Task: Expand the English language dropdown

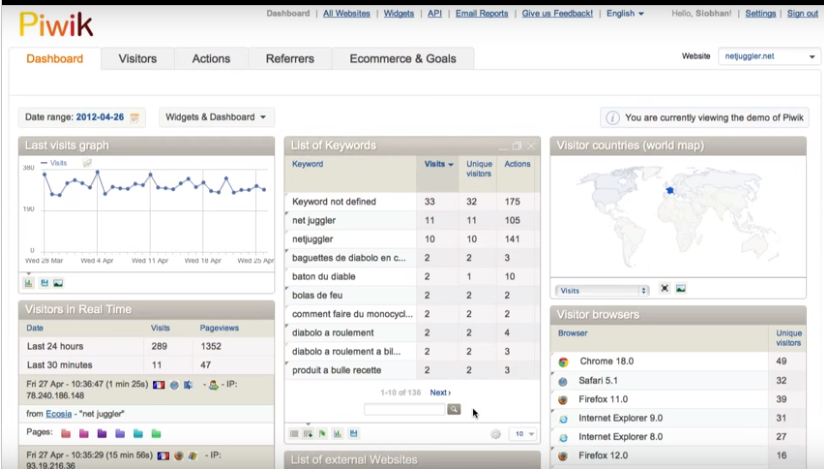Action: (x=625, y=14)
